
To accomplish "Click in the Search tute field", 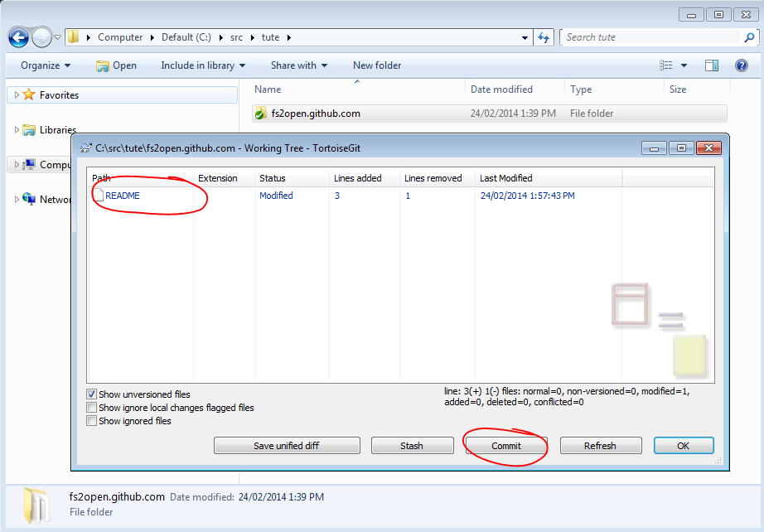I will pyautogui.click(x=650, y=37).
